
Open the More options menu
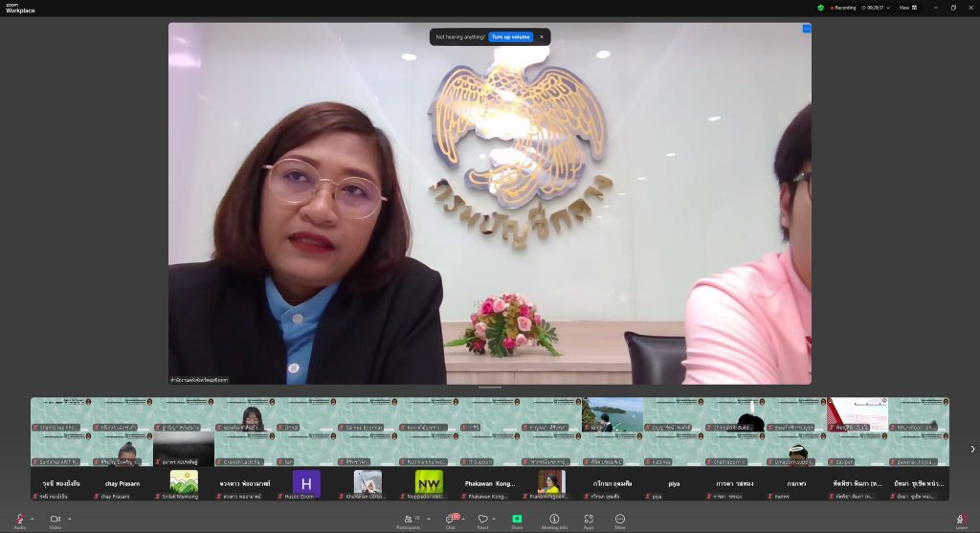pyautogui.click(x=620, y=522)
